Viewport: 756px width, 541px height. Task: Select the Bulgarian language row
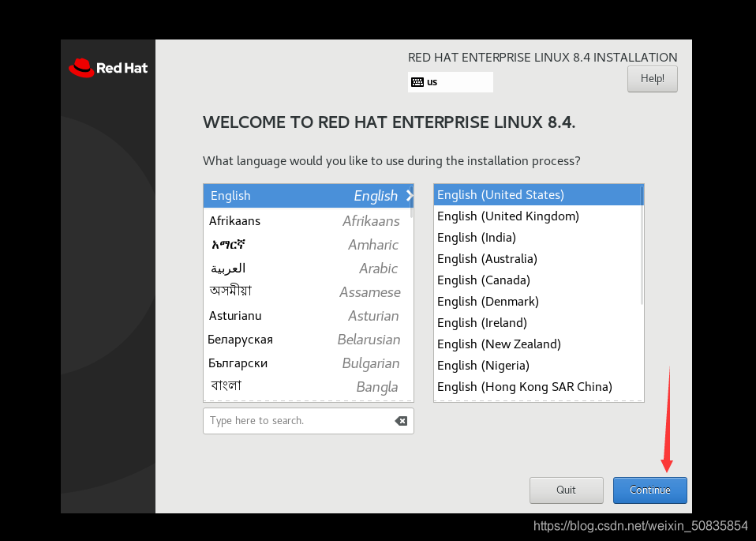coord(307,363)
